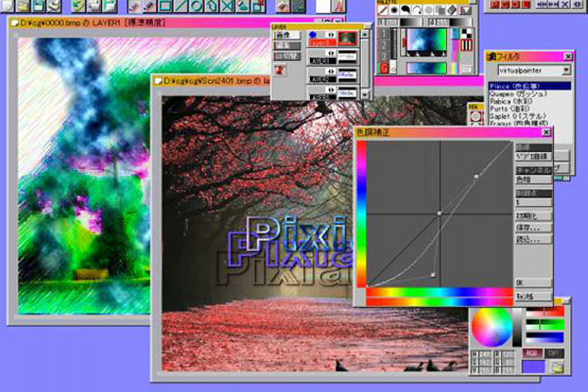Image resolution: width=588 pixels, height=392 pixels.
Task: Click the red G button in palette panel
Action: click(383, 69)
